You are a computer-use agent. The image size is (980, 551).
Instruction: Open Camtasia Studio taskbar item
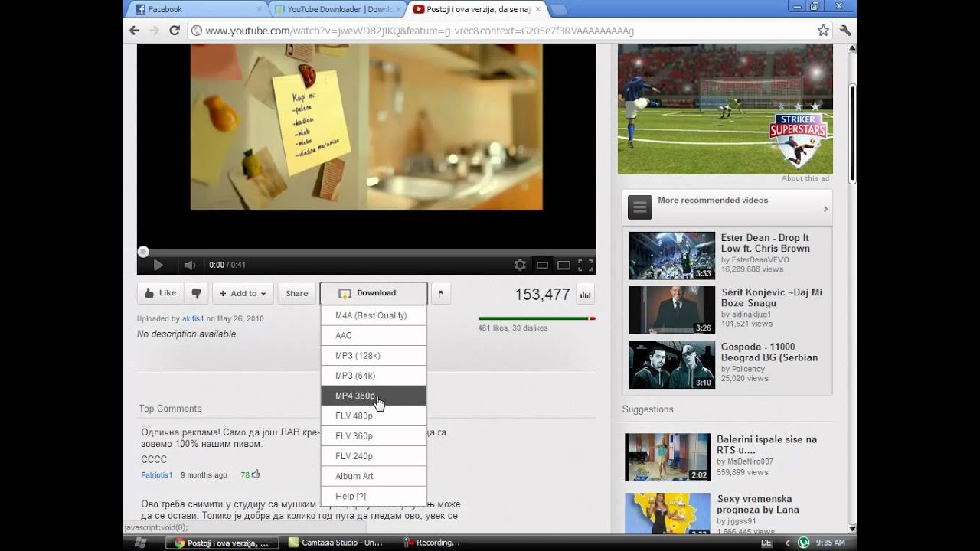(x=336, y=543)
